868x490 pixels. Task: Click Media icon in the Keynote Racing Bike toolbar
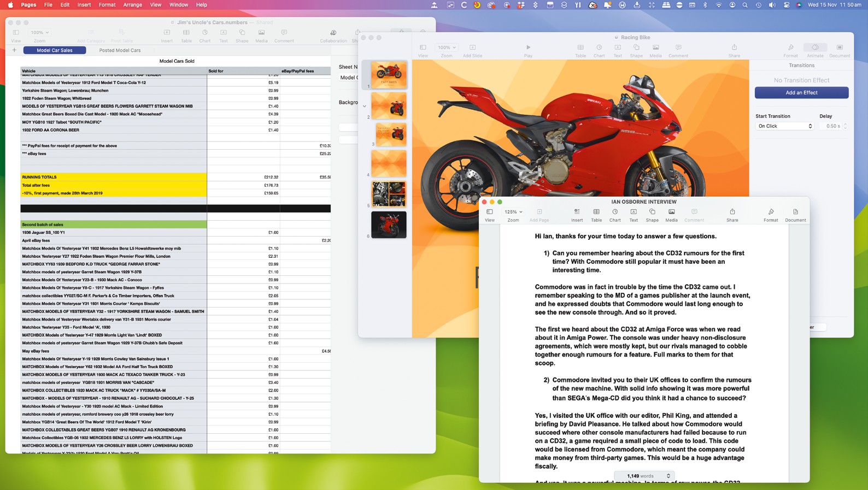pyautogui.click(x=655, y=50)
